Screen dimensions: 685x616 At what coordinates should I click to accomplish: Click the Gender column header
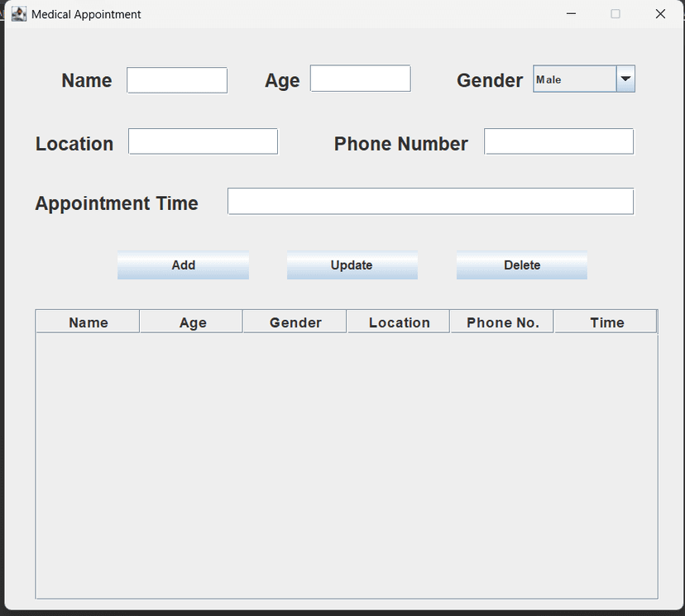pyautogui.click(x=294, y=322)
